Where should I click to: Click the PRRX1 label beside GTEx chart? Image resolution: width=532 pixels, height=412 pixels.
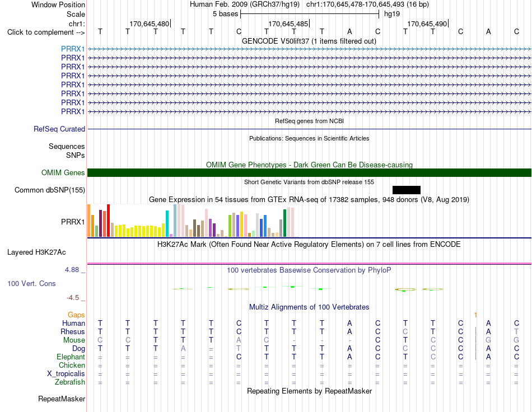(x=73, y=222)
